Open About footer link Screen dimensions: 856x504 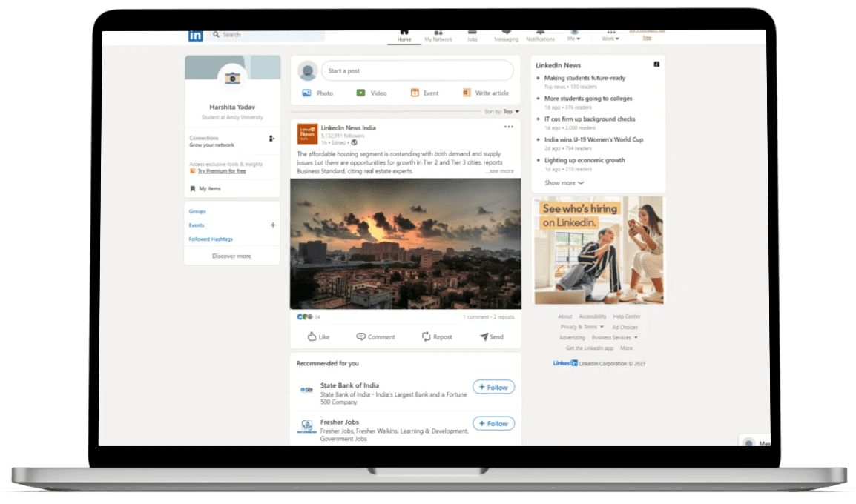pos(565,317)
